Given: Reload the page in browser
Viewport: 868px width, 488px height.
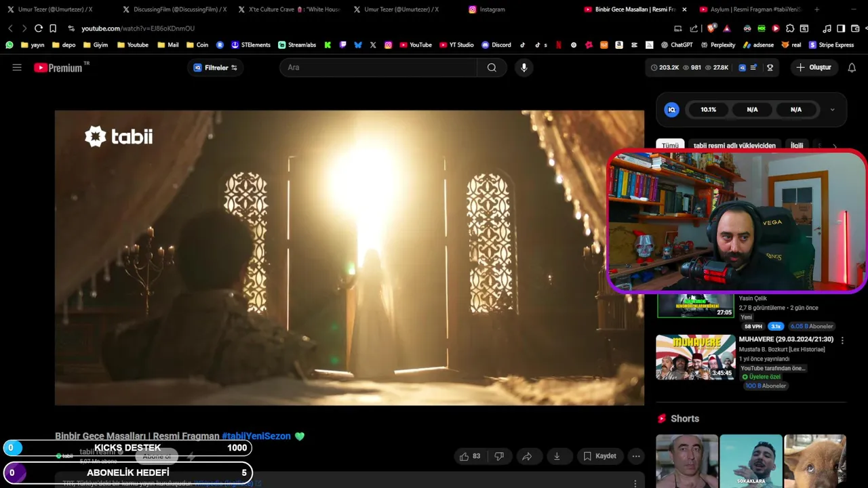Looking at the screenshot, I should [39, 28].
